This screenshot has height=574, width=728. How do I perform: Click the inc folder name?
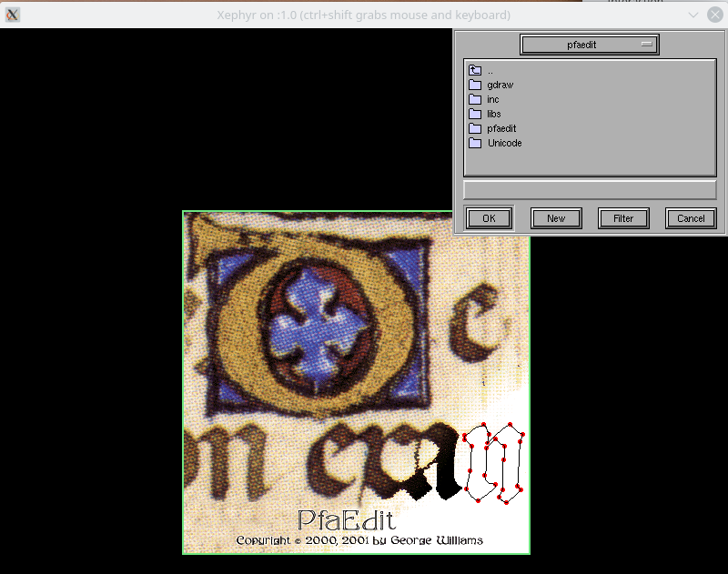(x=493, y=99)
